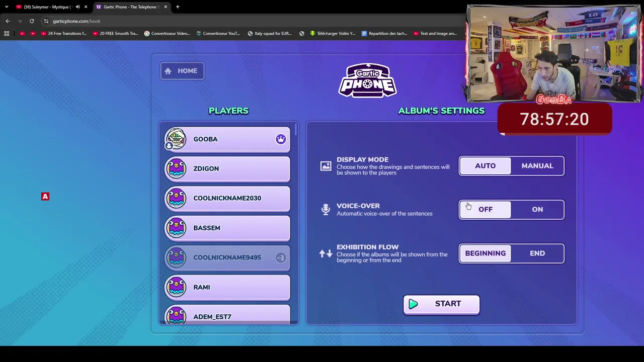Click ZDIGON's purple bird avatar
Viewport: 644px width, 362px height.
(176, 168)
